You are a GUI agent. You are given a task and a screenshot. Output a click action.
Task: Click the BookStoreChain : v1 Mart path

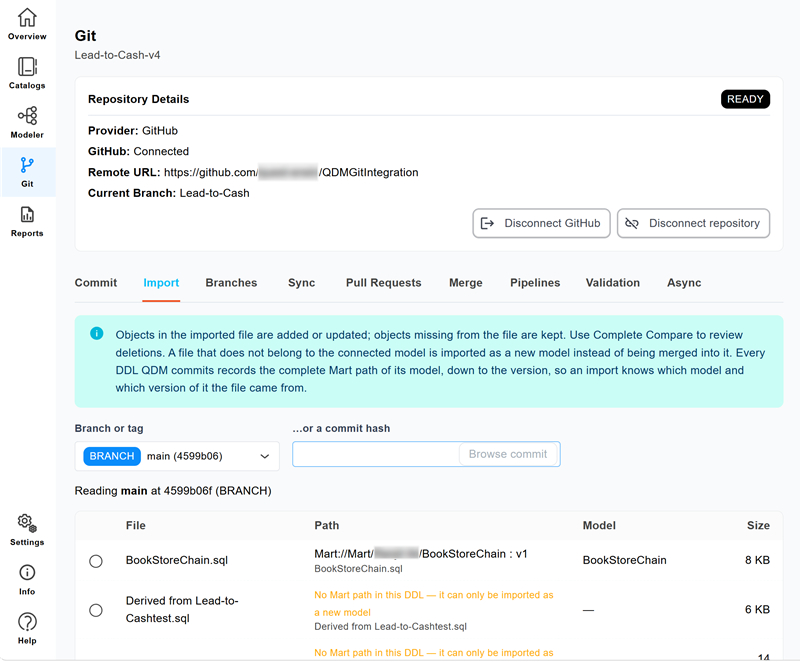tap(421, 554)
